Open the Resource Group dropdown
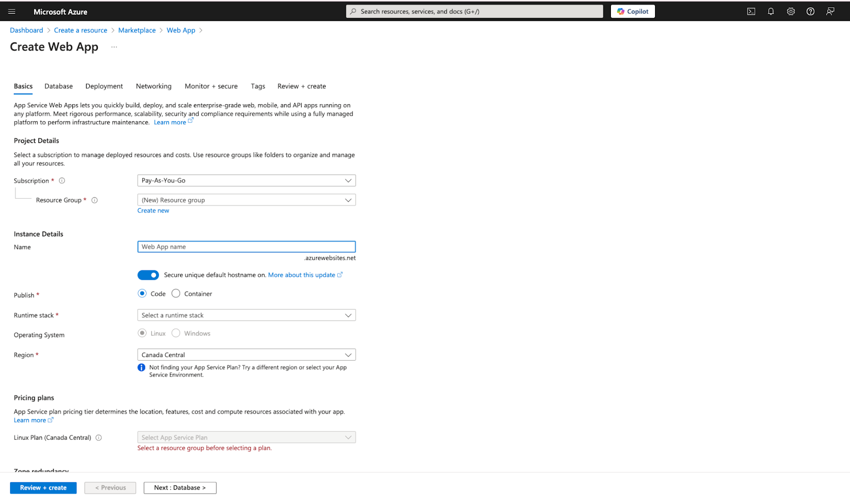Image resolution: width=850 pixels, height=504 pixels. pos(246,200)
